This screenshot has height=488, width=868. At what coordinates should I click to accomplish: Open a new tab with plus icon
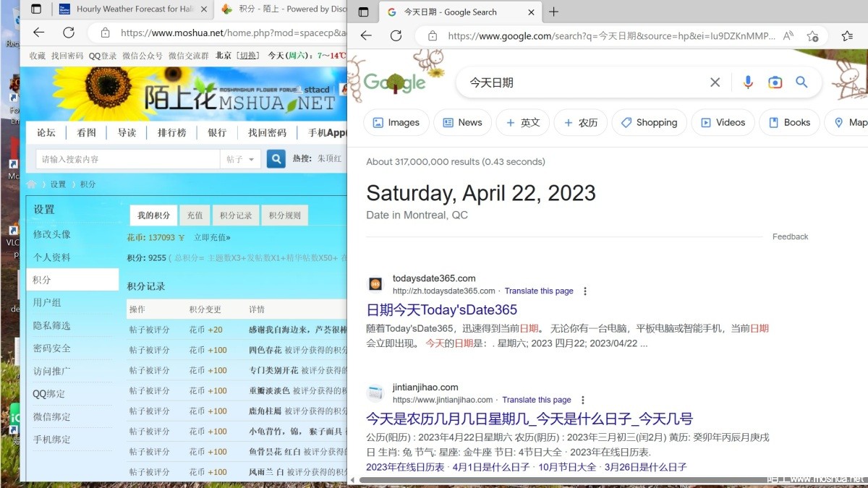pyautogui.click(x=554, y=12)
